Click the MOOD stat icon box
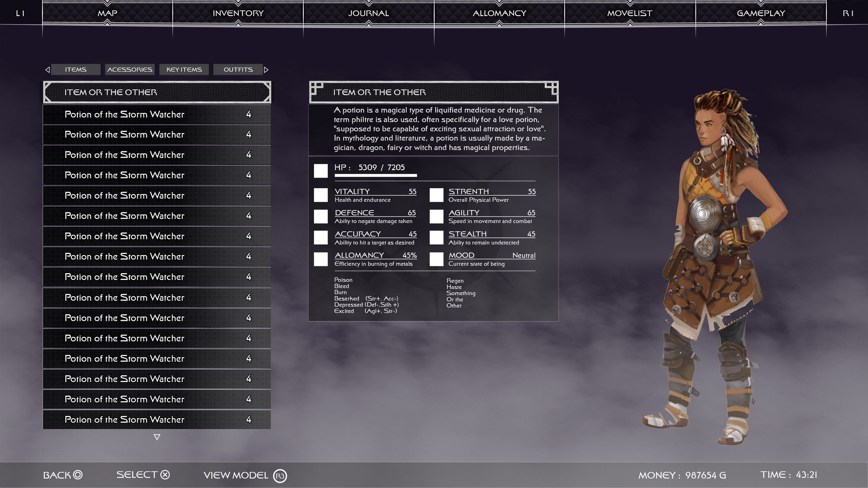Image resolution: width=868 pixels, height=488 pixels. [436, 259]
